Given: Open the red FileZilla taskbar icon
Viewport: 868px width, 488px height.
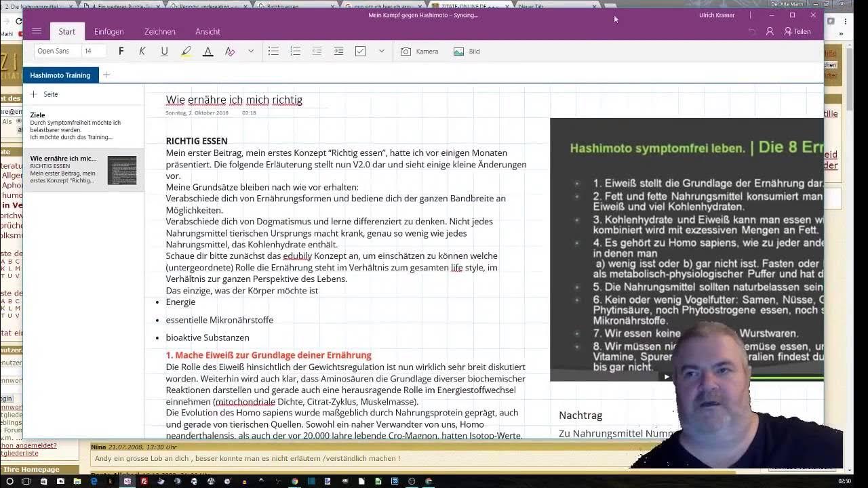Looking at the screenshot, I should pos(144,481).
